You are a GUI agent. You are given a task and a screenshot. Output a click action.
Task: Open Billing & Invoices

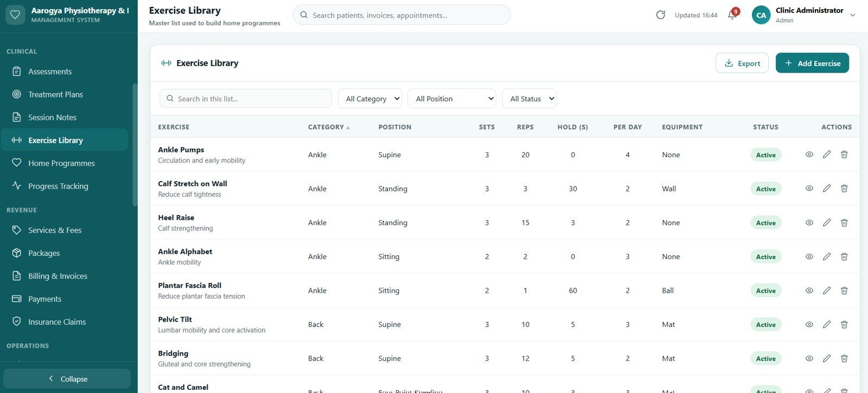tap(65, 276)
